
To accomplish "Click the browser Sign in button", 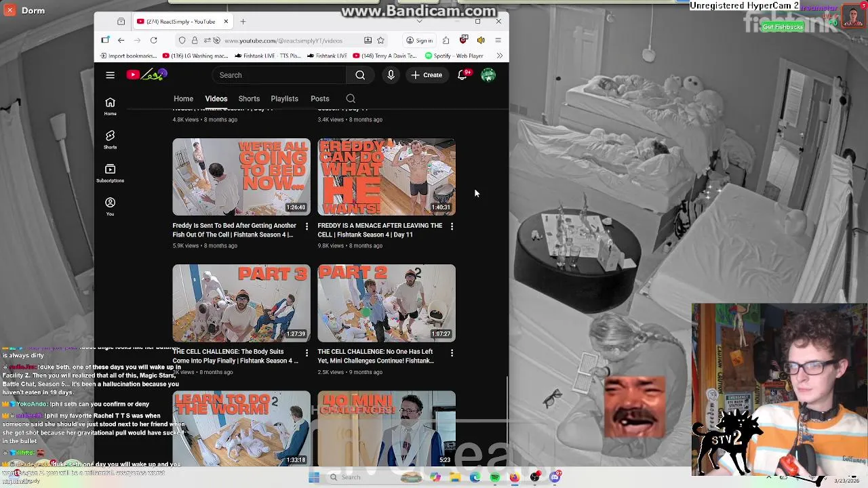I will (x=420, y=41).
